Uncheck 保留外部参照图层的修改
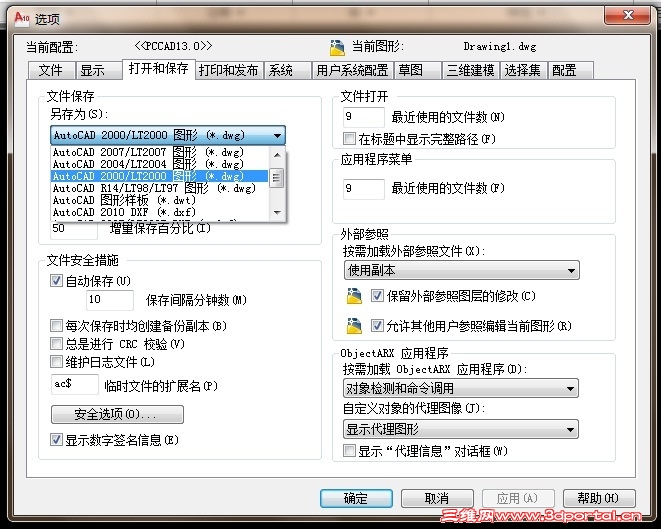Viewport: 661px width, 529px height. point(377,296)
